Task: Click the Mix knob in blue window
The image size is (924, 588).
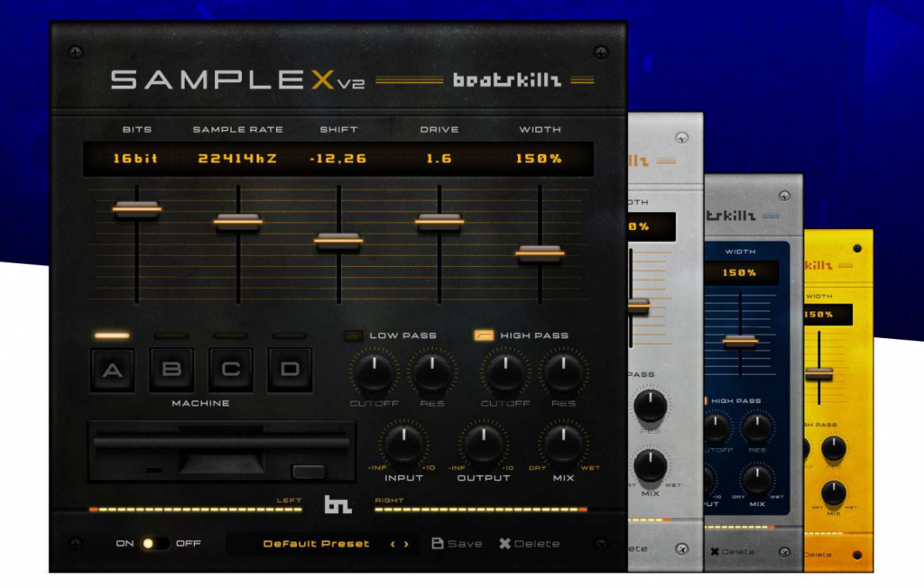Action: point(757,479)
